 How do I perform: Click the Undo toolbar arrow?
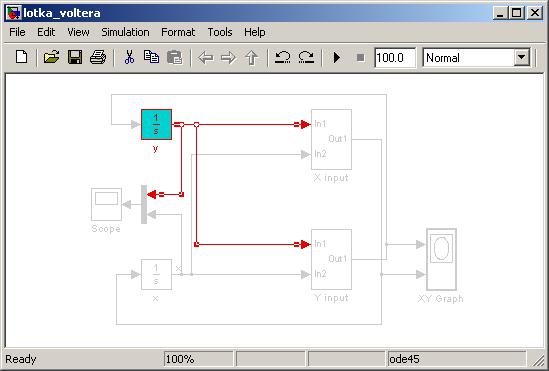[282, 57]
